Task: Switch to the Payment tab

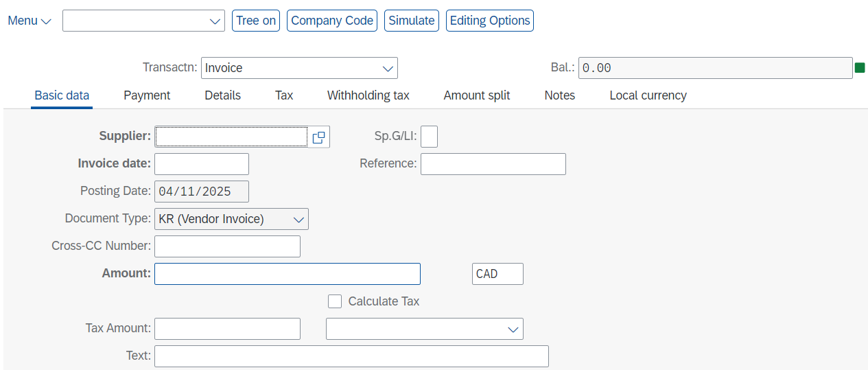Action: point(147,95)
